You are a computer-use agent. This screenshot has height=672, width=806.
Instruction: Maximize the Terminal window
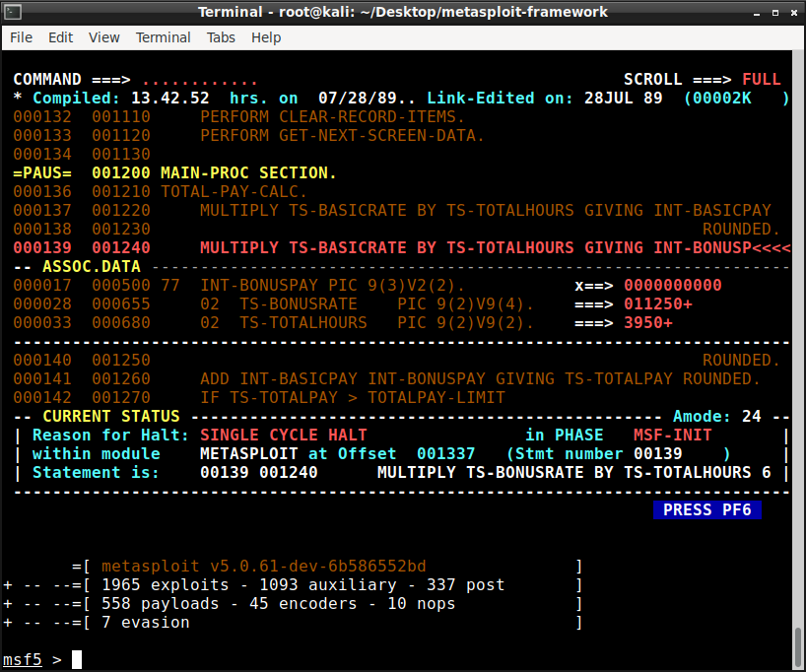(x=775, y=13)
